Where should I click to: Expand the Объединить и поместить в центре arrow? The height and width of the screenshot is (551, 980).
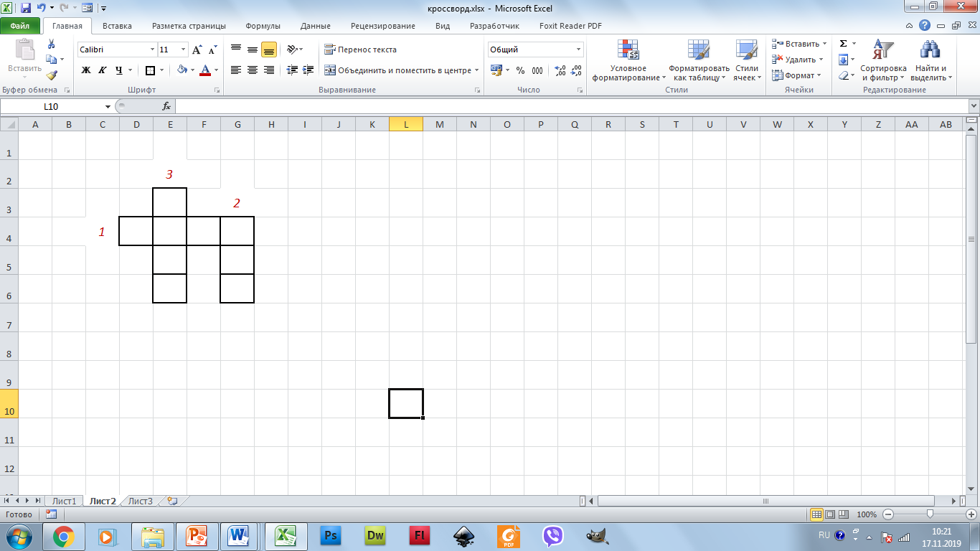tap(477, 70)
